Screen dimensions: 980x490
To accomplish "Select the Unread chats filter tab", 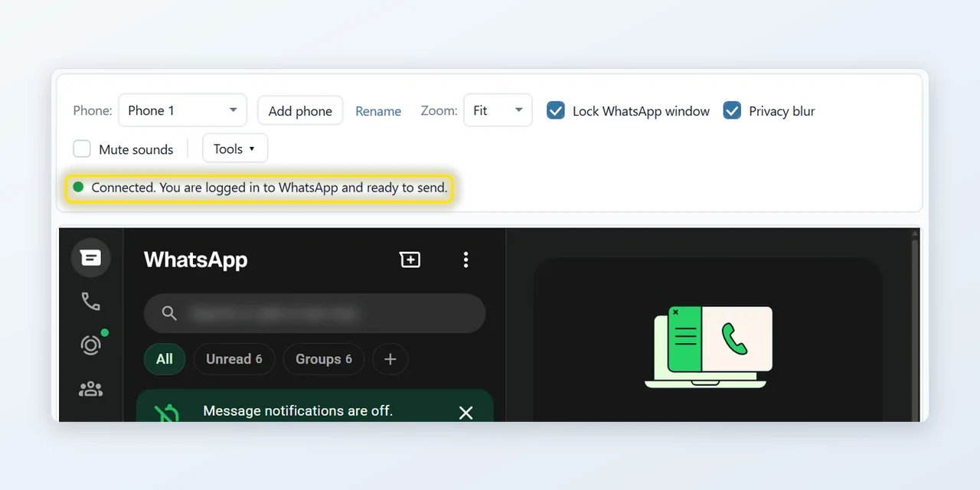I will 234,359.
